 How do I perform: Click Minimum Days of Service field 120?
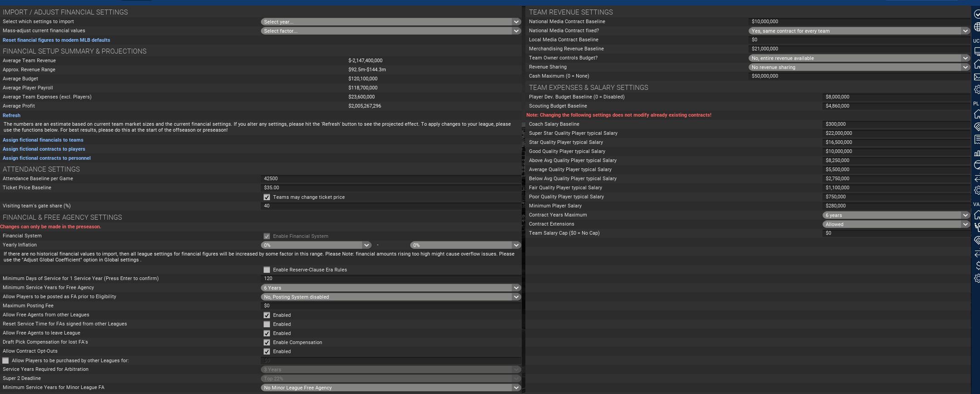click(391, 278)
